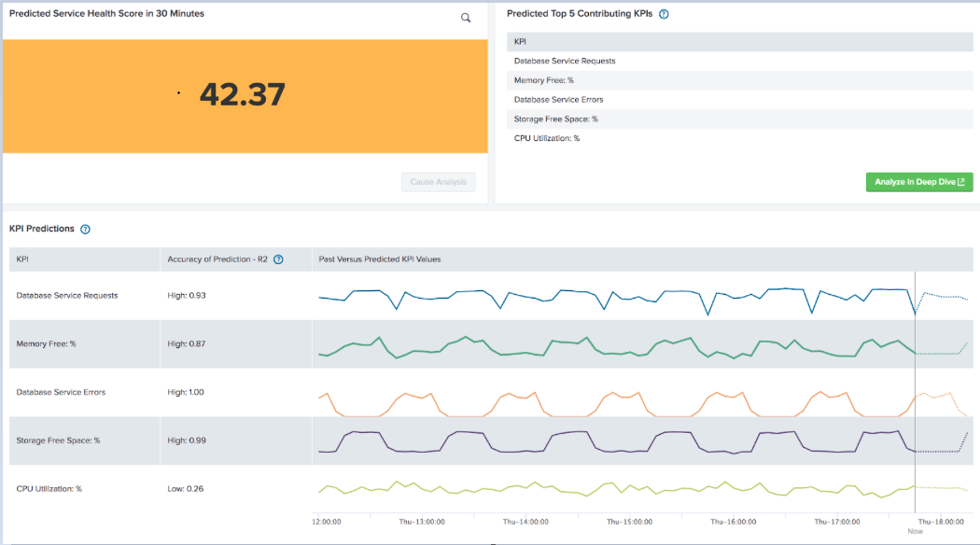The width and height of the screenshot is (980, 545).
Task: Click the info icon beside Predicted Top 5 Contributing KPIs
Action: 663,13
